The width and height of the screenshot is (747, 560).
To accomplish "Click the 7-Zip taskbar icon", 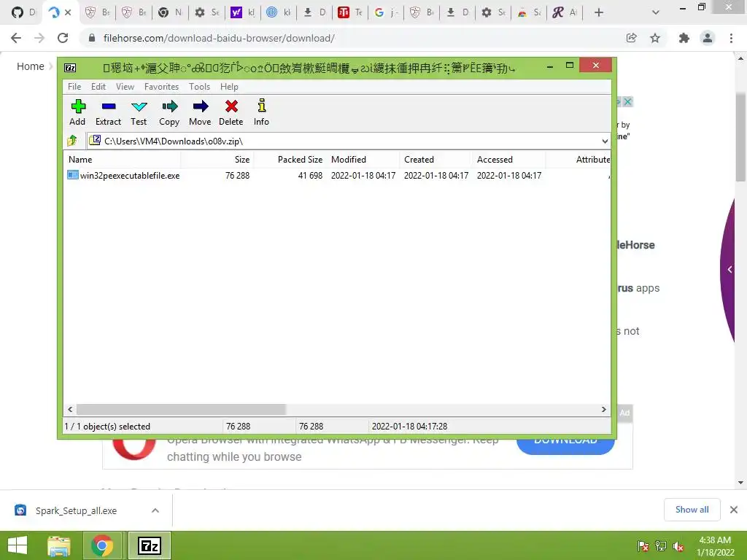I will pos(150,545).
